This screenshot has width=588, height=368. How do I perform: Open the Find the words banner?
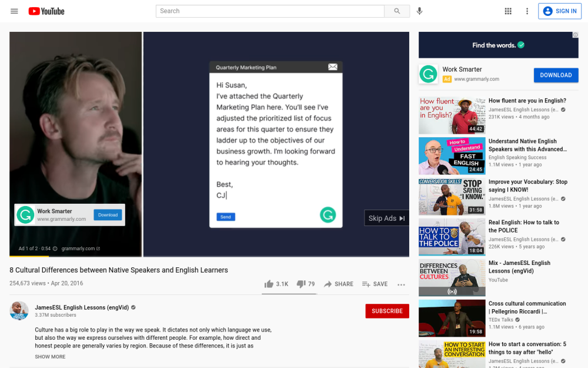coord(499,45)
